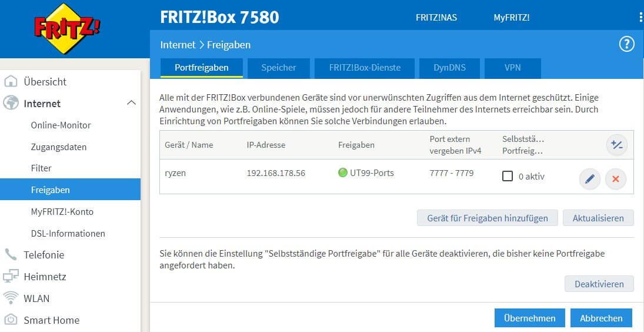Screen dimensions: 644x332
Task: Click Selbststä… Portfreig… column header
Action: pos(523,145)
